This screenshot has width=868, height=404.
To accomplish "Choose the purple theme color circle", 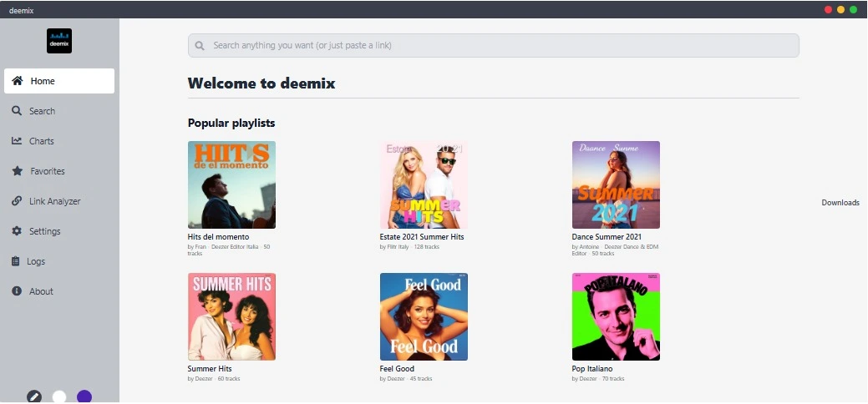I will (84, 396).
